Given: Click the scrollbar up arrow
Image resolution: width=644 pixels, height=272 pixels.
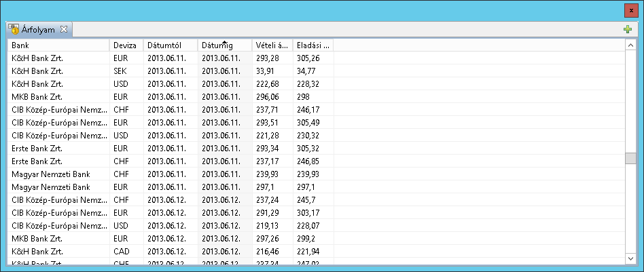Looking at the screenshot, I should tap(630, 44).
